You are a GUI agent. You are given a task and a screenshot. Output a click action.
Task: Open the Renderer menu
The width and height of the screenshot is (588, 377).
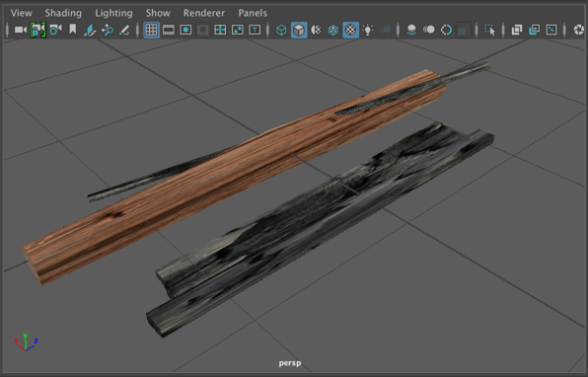(x=204, y=13)
